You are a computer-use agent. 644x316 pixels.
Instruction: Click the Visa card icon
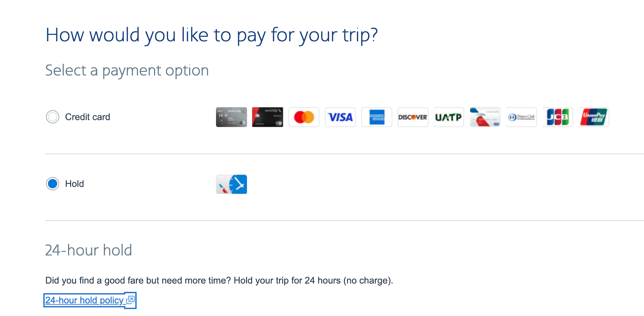click(340, 117)
